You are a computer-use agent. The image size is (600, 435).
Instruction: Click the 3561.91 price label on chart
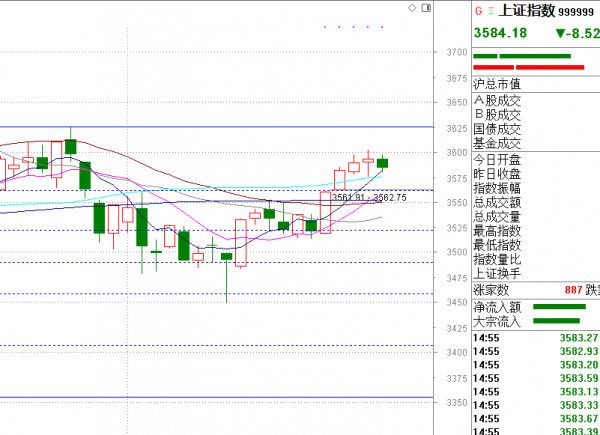(x=350, y=198)
